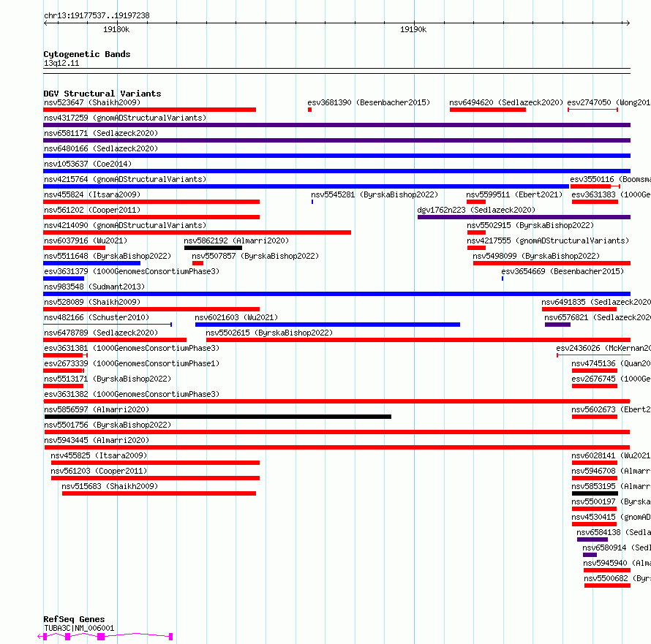Click nsv515683 (Shaikh2009) label
651x644 pixels.
pos(110,486)
